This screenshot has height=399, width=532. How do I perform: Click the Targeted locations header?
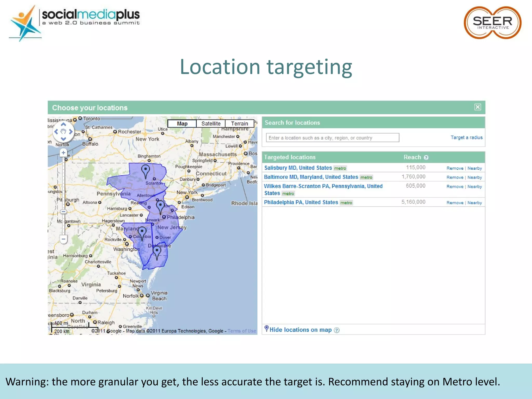(x=290, y=157)
